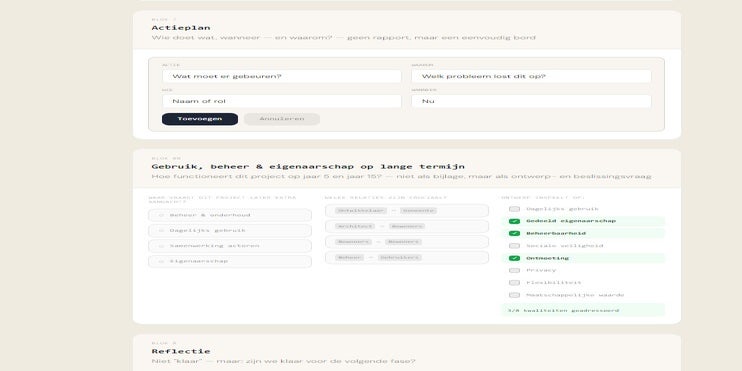Check the 'Dagelijks gebruik' design checkbox
This screenshot has height=371, width=742.
coord(514,209)
